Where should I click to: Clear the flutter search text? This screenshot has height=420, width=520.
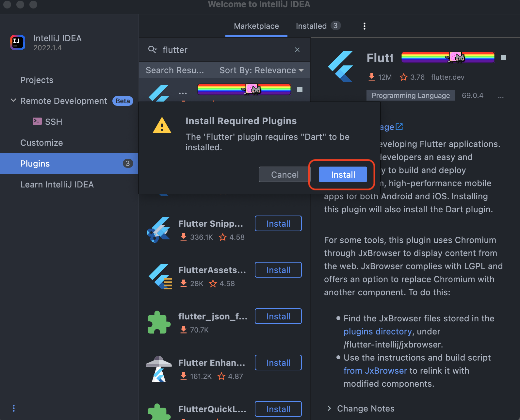[x=297, y=50]
